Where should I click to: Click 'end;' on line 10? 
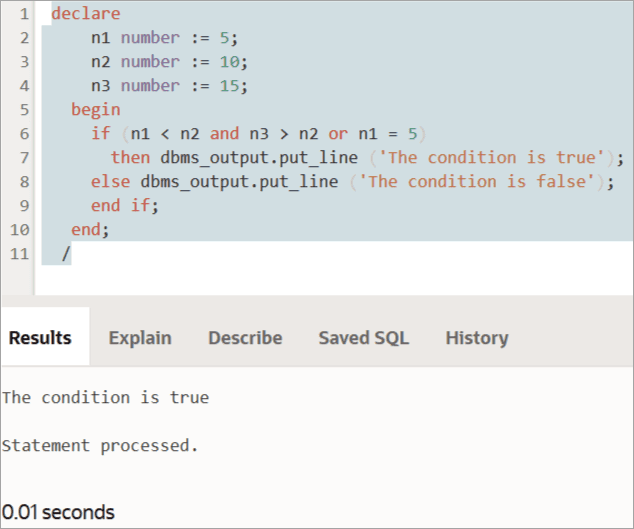90,229
